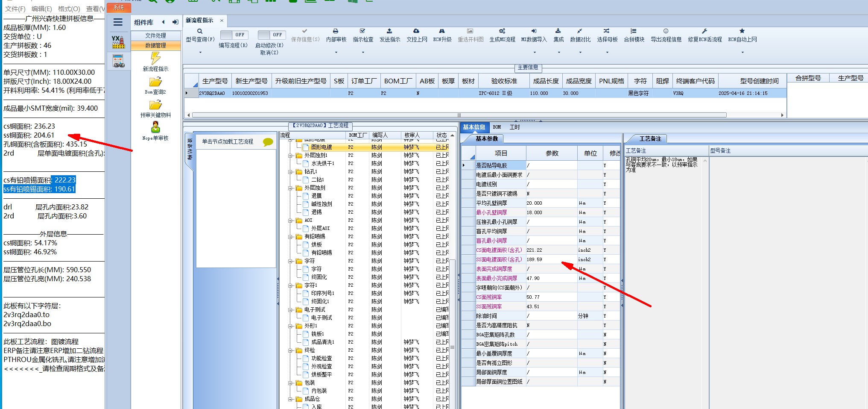
Task: Switch to the 基本信息 tab
Action: [x=474, y=127]
